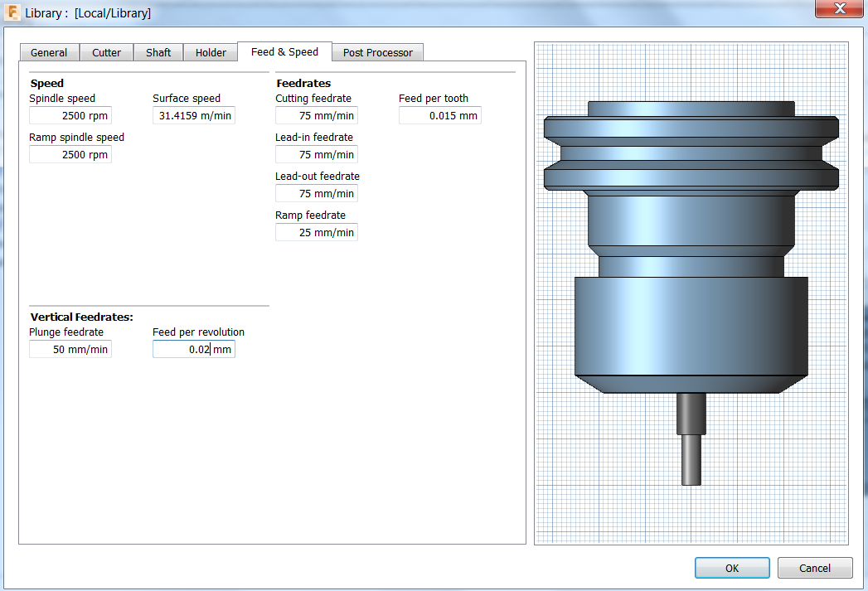The height and width of the screenshot is (591, 868).
Task: Click the Spindle speed field
Action: [x=70, y=116]
